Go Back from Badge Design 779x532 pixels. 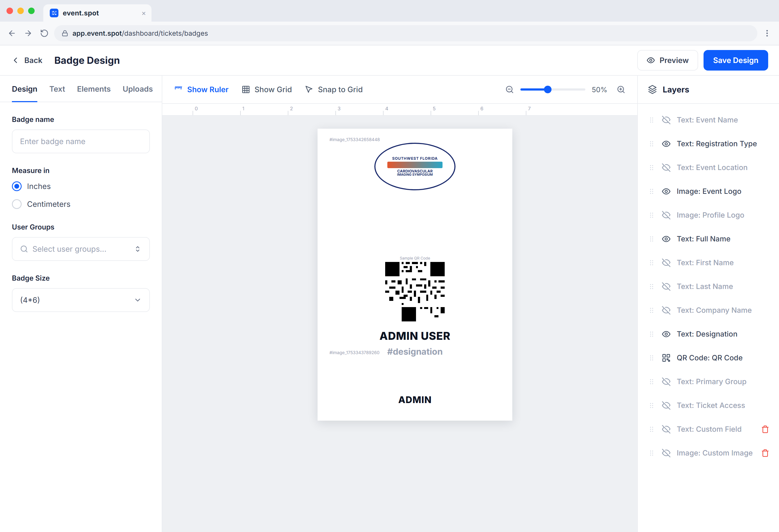pyautogui.click(x=28, y=60)
